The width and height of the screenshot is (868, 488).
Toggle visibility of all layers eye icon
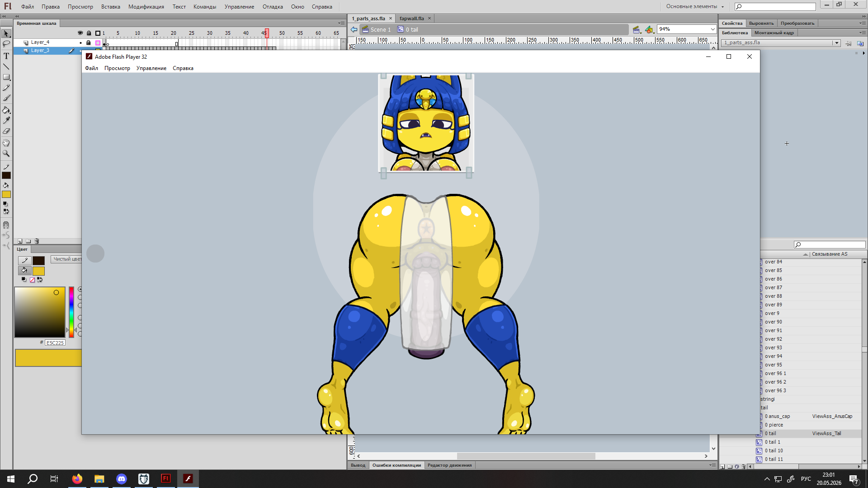(80, 33)
